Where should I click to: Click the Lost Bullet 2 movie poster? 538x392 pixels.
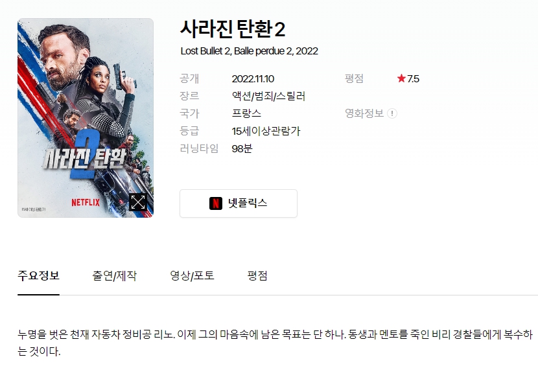[x=86, y=118]
